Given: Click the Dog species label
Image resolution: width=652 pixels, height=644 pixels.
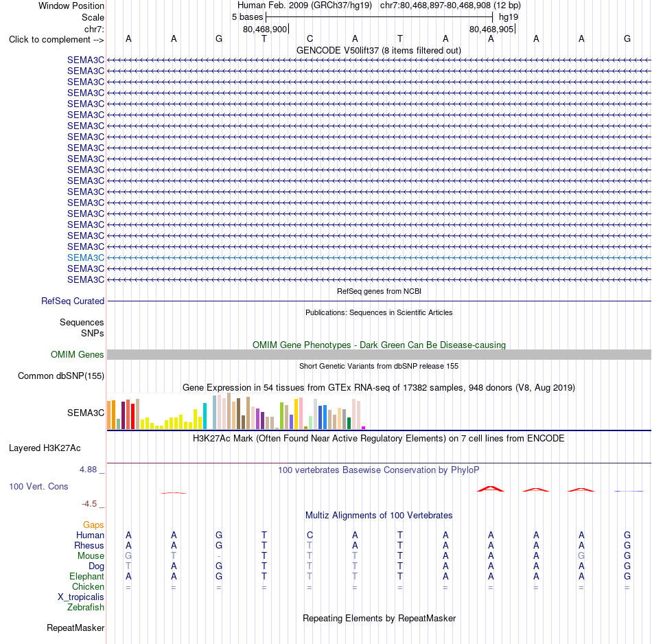Looking at the screenshot, I should point(96,566).
